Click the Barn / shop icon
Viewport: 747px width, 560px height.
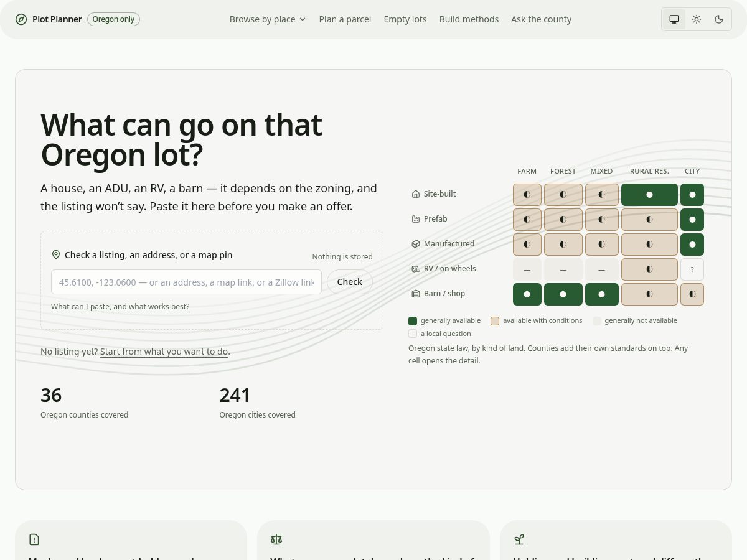click(416, 294)
